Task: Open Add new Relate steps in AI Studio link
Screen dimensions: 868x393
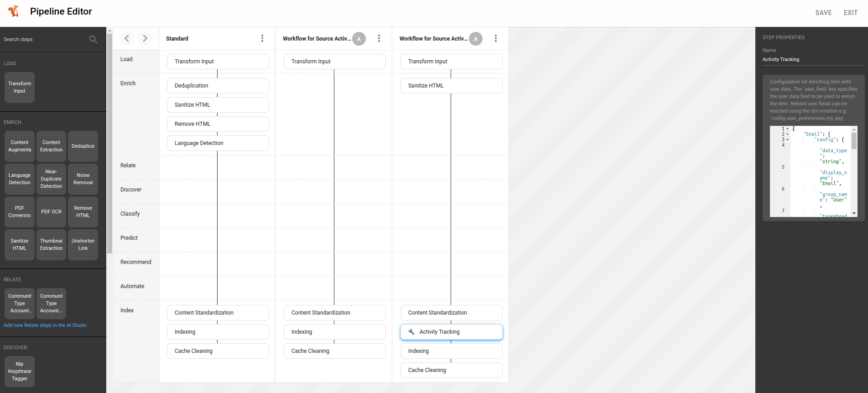Action: [x=45, y=325]
